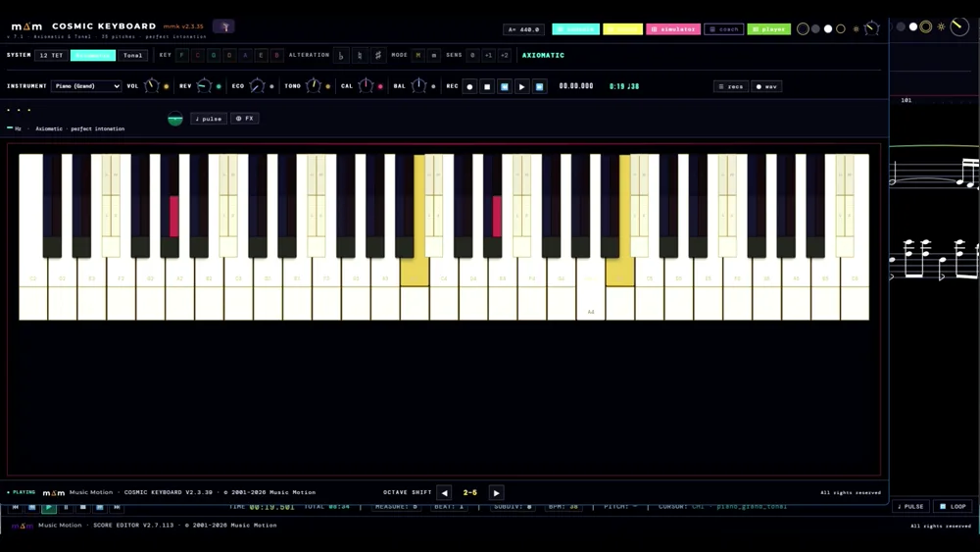980x552 pixels.
Task: Play the recording
Action: [522, 86]
